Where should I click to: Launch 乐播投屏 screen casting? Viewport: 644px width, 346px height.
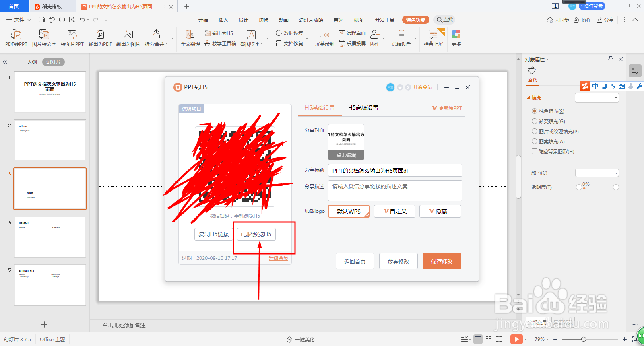(x=352, y=43)
